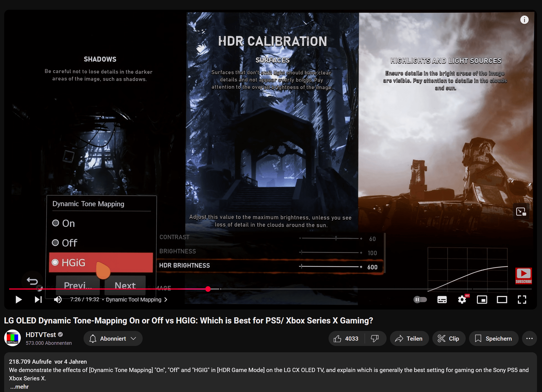
Task: Open the player settings gear
Action: tap(462, 300)
